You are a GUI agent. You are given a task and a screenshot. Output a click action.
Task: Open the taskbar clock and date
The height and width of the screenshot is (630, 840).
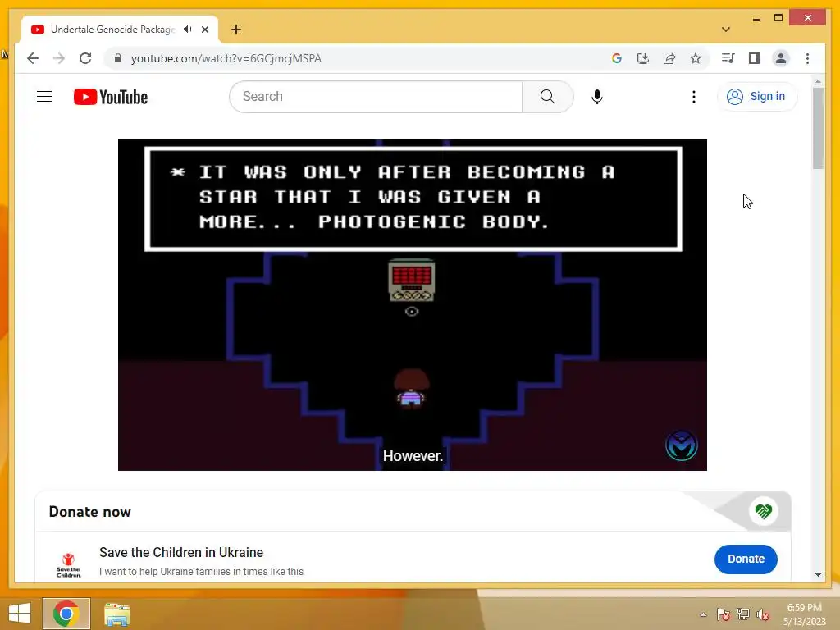tap(804, 614)
